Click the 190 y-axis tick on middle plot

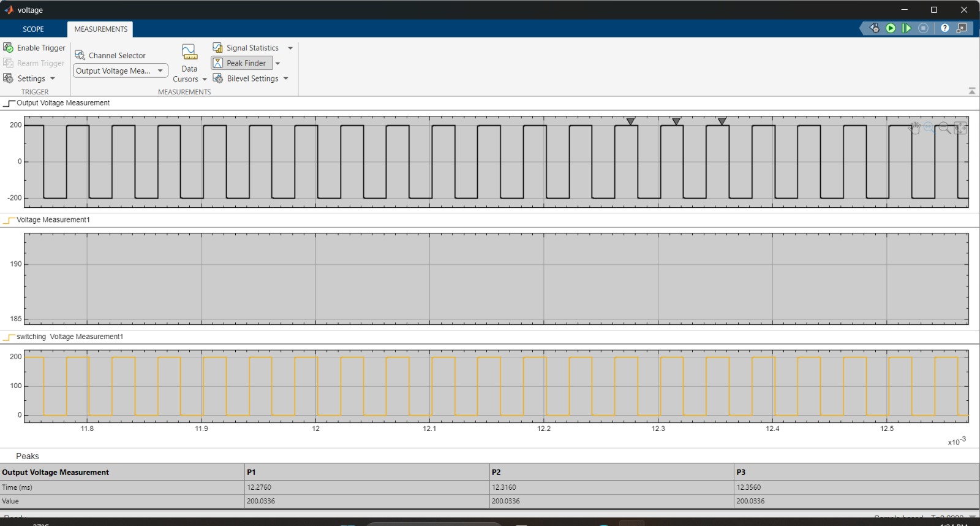[x=15, y=264]
